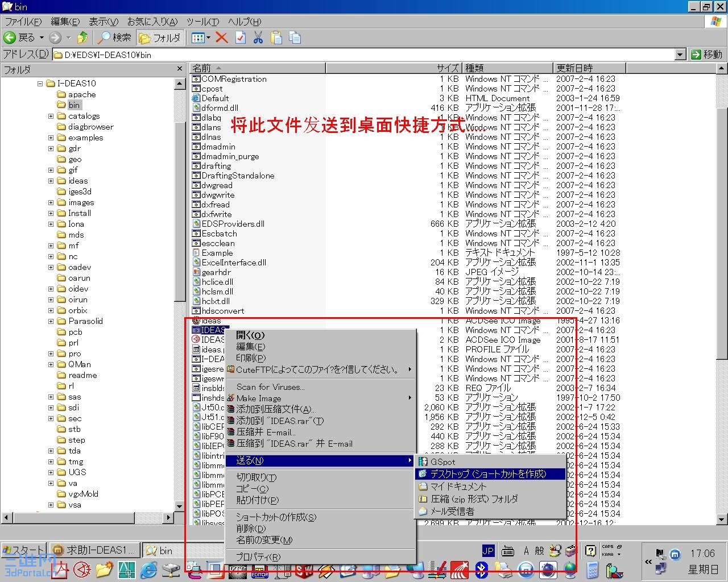
Task: Sort by 更新日時 column header
Action: coord(589,68)
